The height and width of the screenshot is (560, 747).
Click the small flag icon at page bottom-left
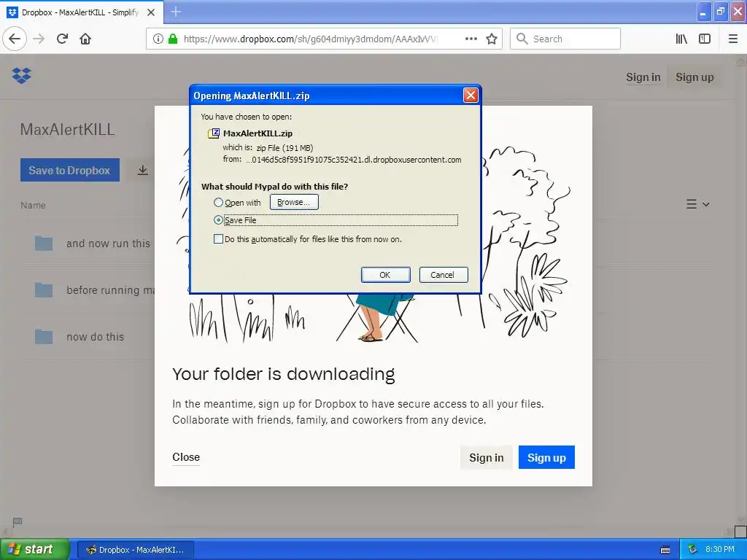tap(18, 522)
